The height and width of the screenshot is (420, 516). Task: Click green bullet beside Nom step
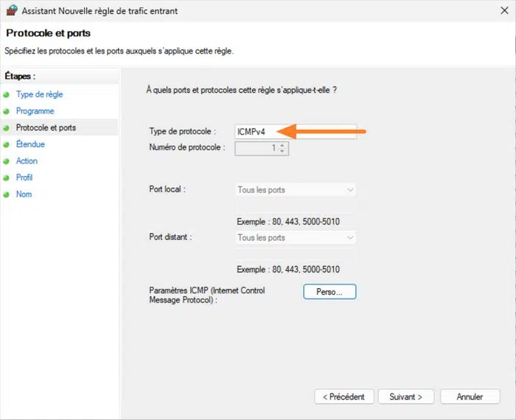(x=7, y=195)
